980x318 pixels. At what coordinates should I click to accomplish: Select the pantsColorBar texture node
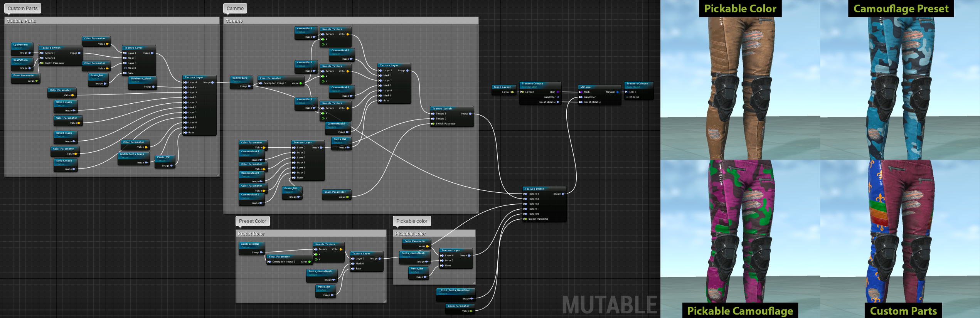[x=252, y=248]
